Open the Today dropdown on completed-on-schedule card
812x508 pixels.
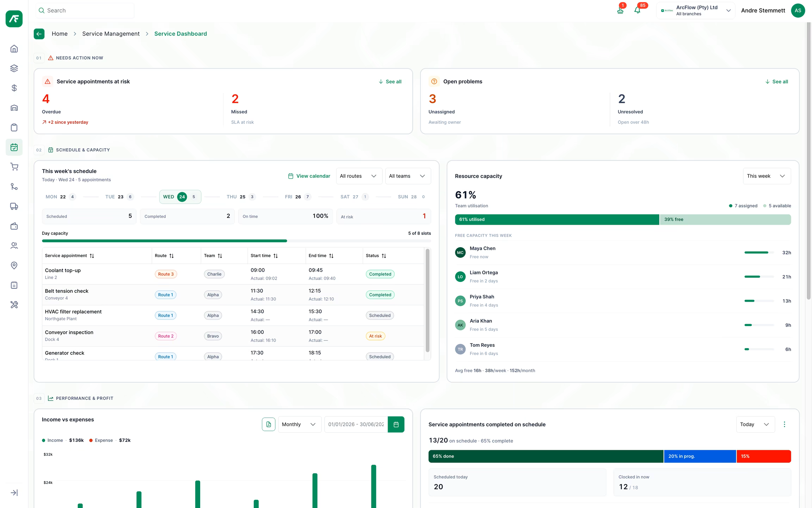click(755, 425)
